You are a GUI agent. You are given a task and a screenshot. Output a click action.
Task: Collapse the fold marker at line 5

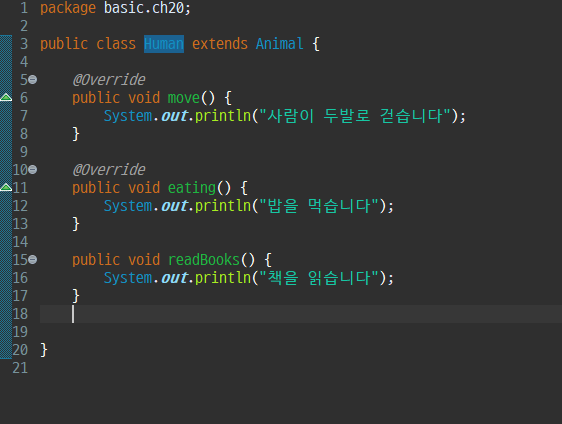(33, 80)
